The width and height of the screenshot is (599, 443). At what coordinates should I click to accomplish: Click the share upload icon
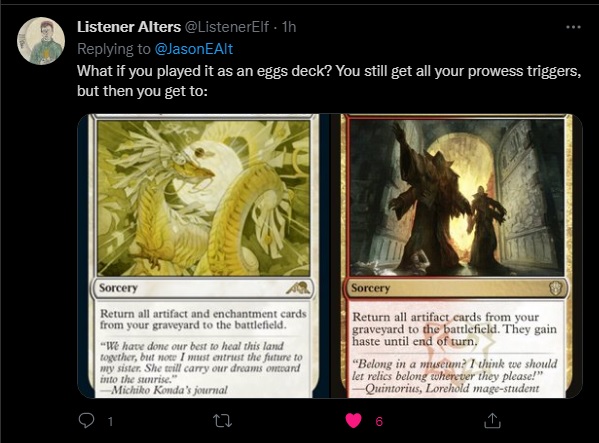[492, 420]
